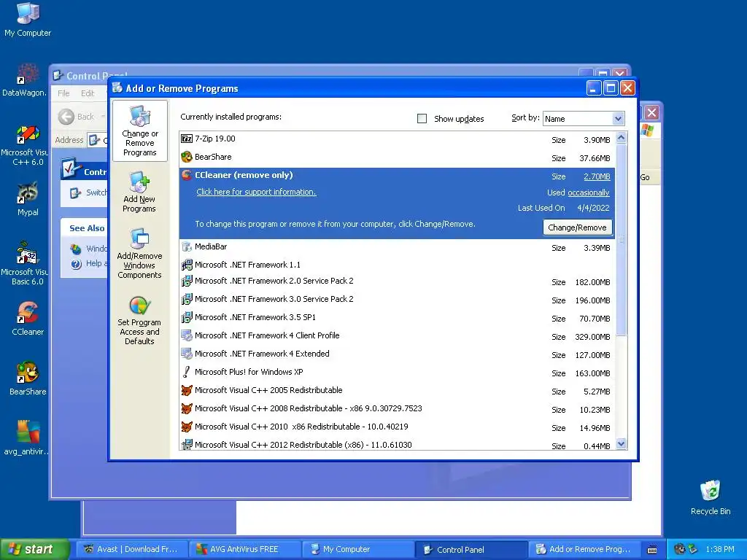Image resolution: width=747 pixels, height=560 pixels.
Task: Click See Also heading in Control Panel
Action: coord(87,228)
